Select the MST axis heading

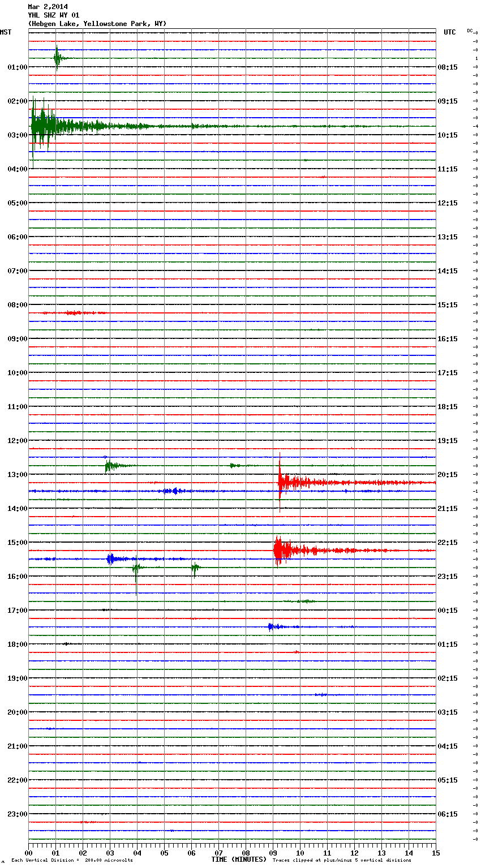pos(6,32)
